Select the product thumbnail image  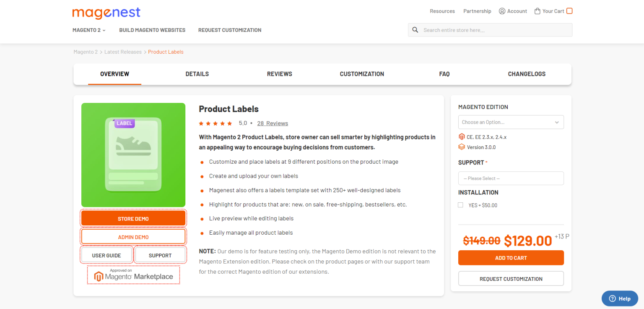pos(133,154)
